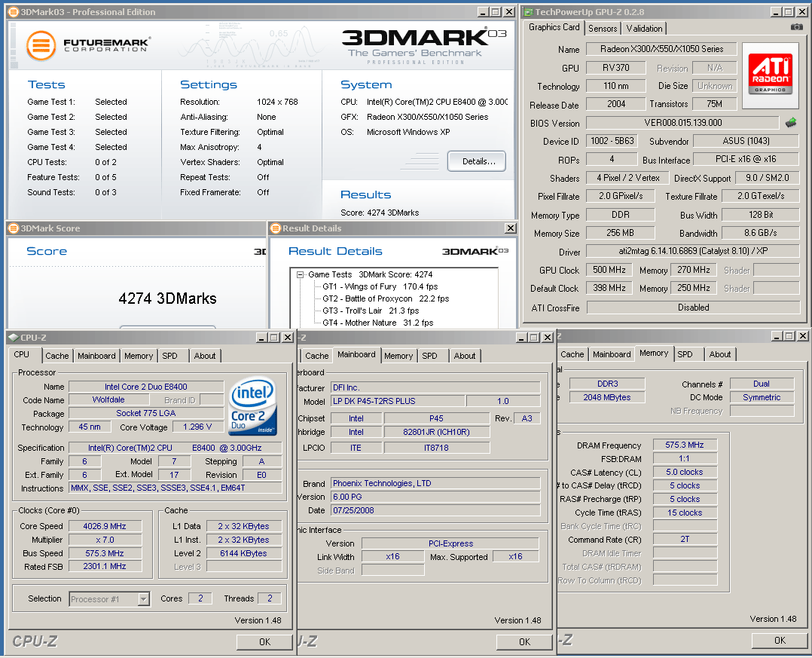The height and width of the screenshot is (658, 812).
Task: Select GT1 - Wings of Fury result row
Action: click(380, 286)
